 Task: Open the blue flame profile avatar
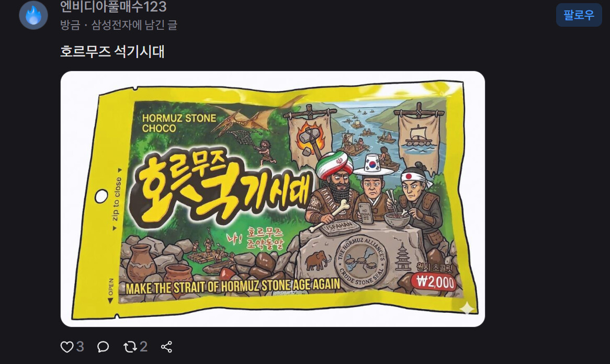click(x=33, y=16)
